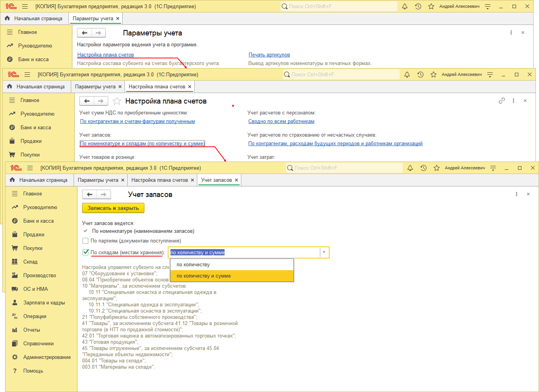Go forward using the arrow in Учет запасов form

[x=104, y=194]
